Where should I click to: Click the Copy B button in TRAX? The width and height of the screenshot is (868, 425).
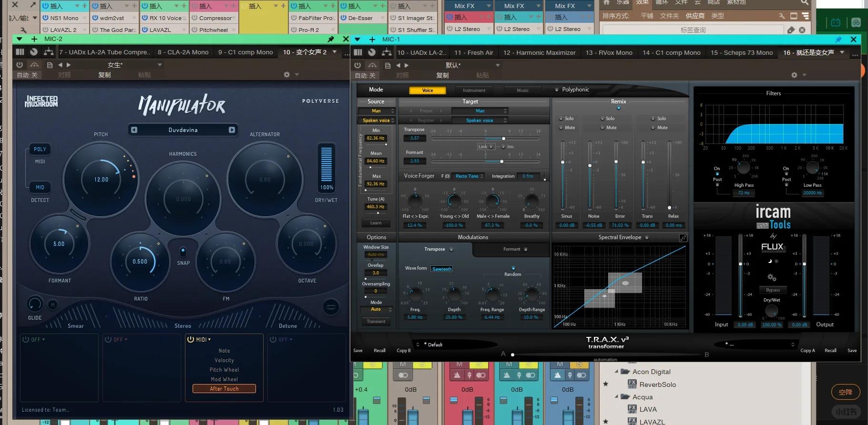click(x=403, y=351)
